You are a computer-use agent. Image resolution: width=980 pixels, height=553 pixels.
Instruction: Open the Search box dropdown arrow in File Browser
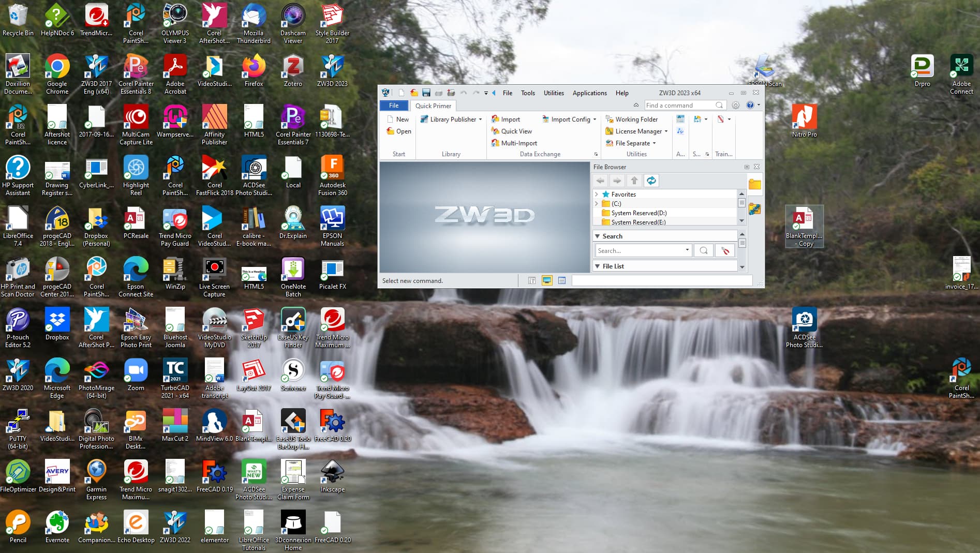[x=687, y=250]
